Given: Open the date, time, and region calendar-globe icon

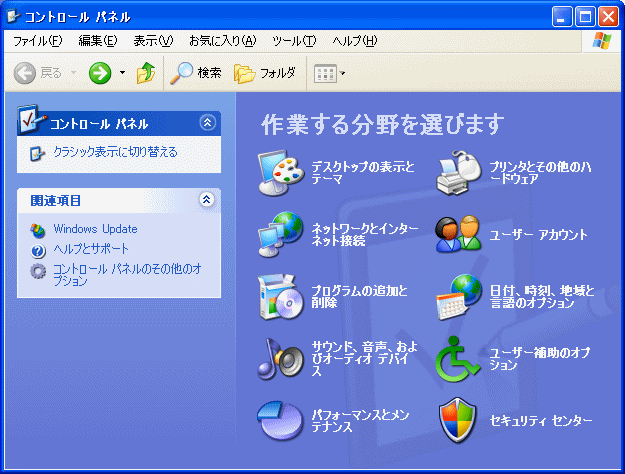Looking at the screenshot, I should coord(458,297).
